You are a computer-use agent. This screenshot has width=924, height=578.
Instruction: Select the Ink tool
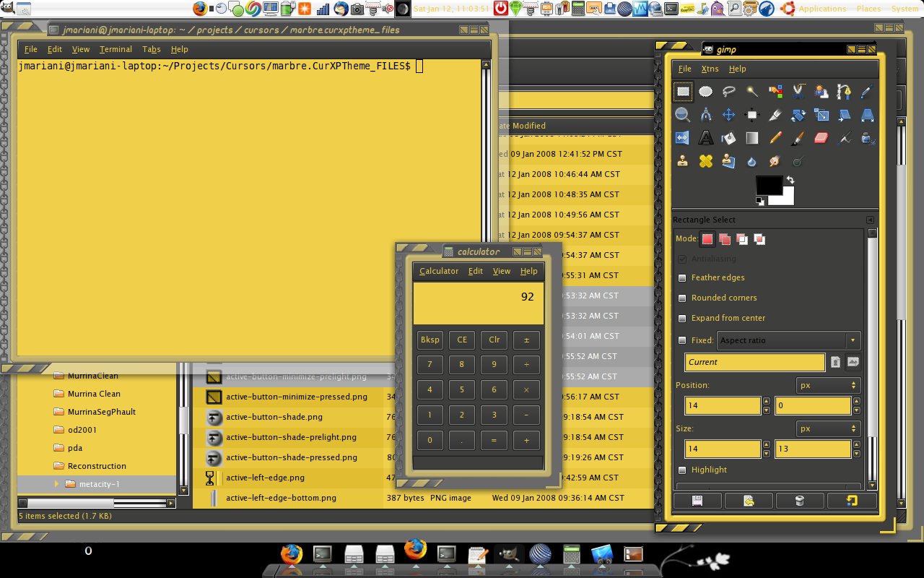click(868, 137)
